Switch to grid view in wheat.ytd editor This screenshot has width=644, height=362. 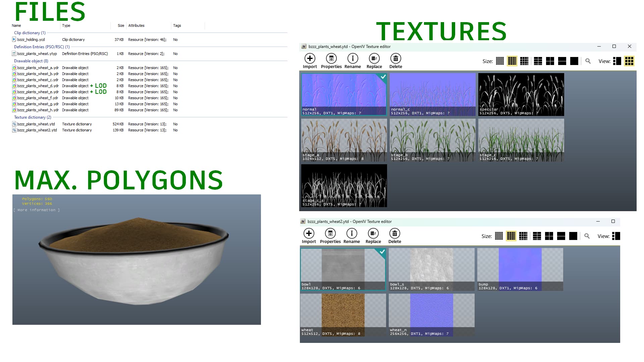(629, 61)
